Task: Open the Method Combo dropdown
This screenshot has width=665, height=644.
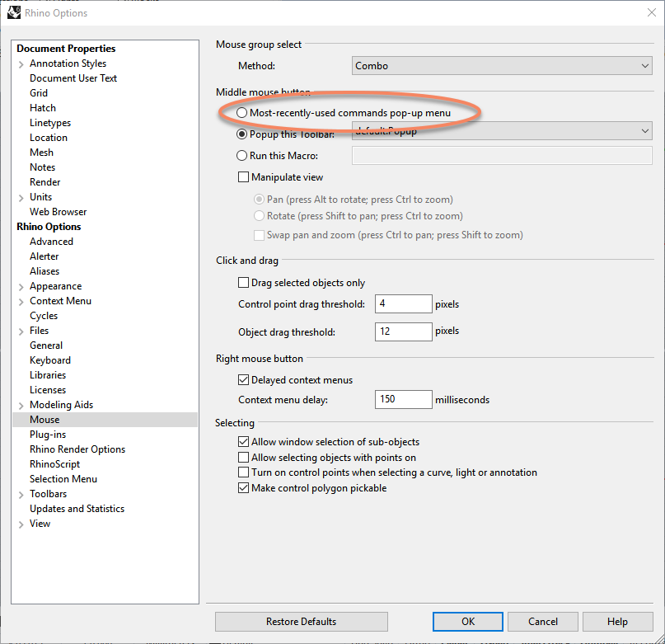Action: (502, 66)
